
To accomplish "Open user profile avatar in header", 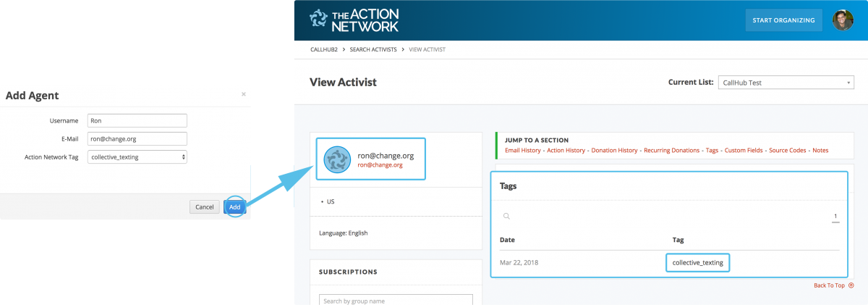I will click(843, 20).
